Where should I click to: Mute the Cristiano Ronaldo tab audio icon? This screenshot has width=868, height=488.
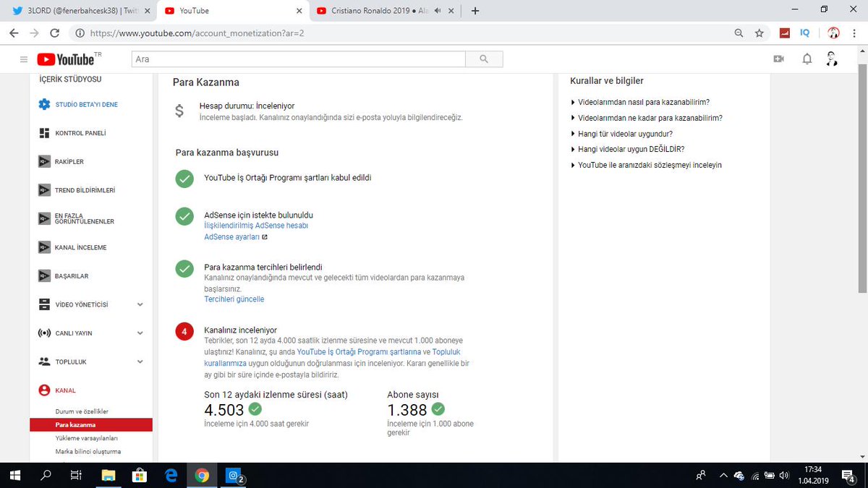click(438, 11)
